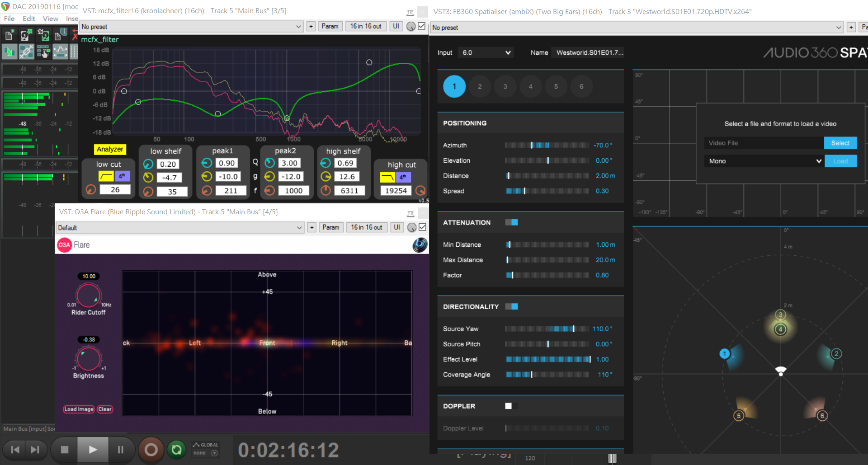Screen dimensions: 868x465
Task: Toggle the item grouping chain icon
Action: click(26, 52)
